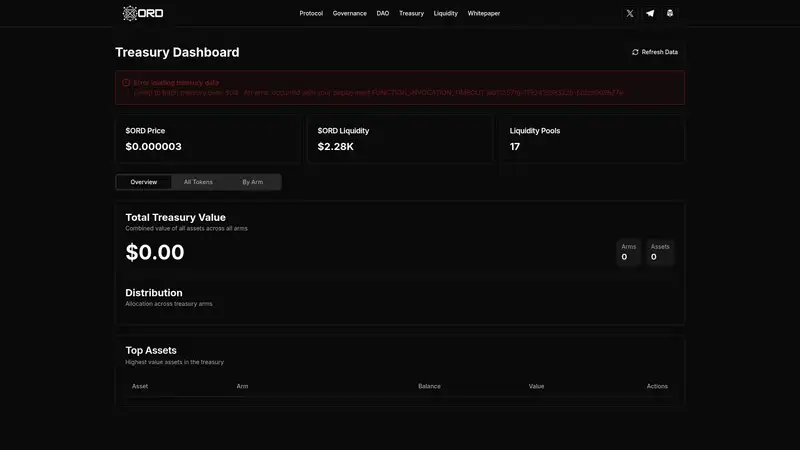Click the Arm column header
The height and width of the screenshot is (450, 800).
coord(242,386)
